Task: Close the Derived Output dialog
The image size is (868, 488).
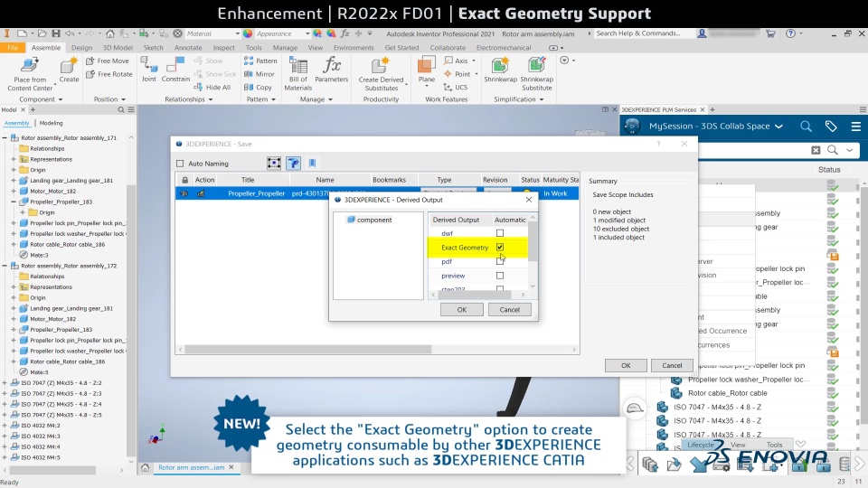Action: coord(529,200)
